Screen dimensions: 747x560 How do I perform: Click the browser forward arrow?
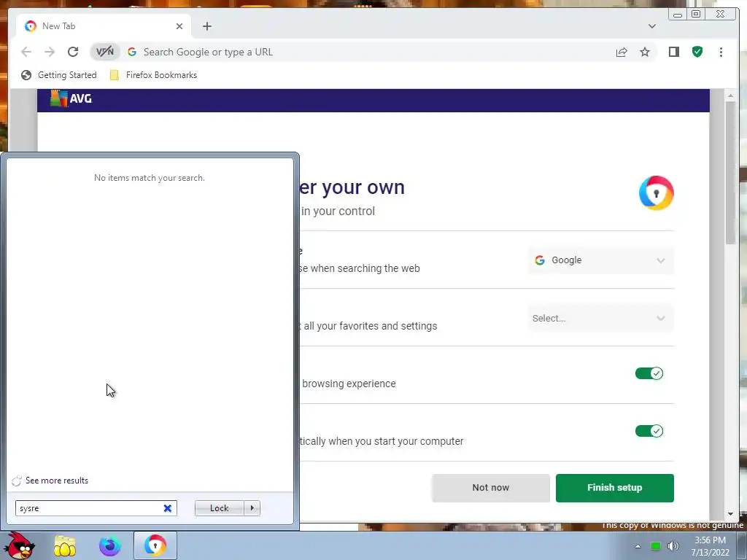[x=50, y=52]
